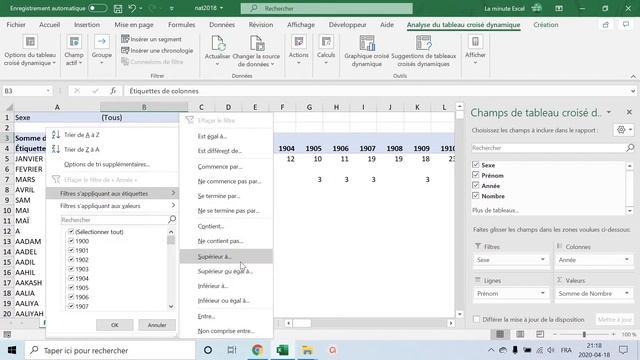640x360 pixels.
Task: Sort with Trier de A à Z
Action: [82, 135]
